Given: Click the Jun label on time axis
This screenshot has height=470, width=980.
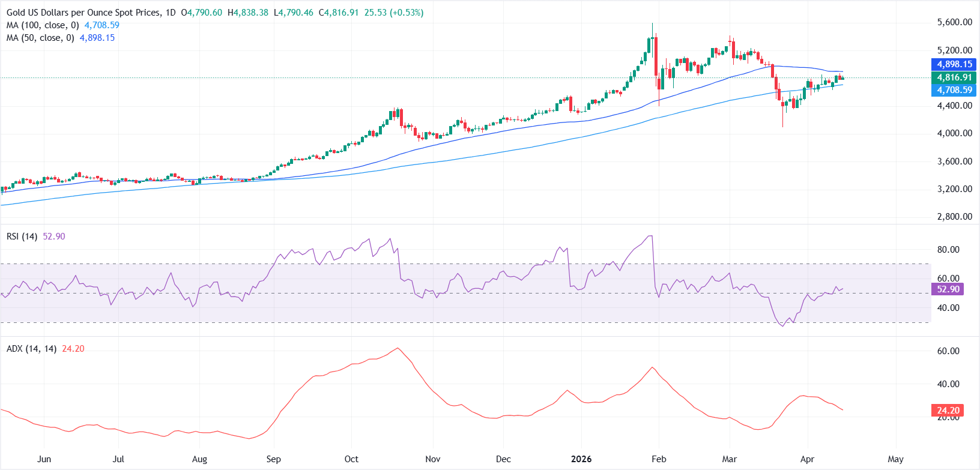Looking at the screenshot, I should tap(44, 459).
